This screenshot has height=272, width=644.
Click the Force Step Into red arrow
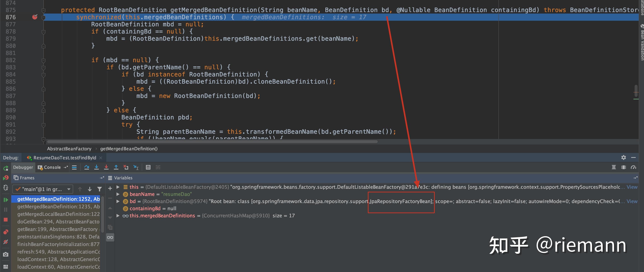[x=106, y=167]
